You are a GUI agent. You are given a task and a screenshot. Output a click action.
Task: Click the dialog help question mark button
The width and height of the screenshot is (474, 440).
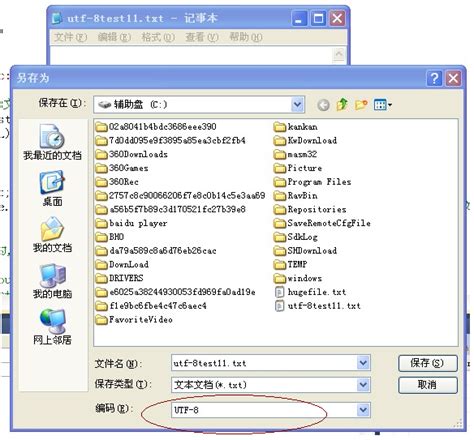point(434,78)
